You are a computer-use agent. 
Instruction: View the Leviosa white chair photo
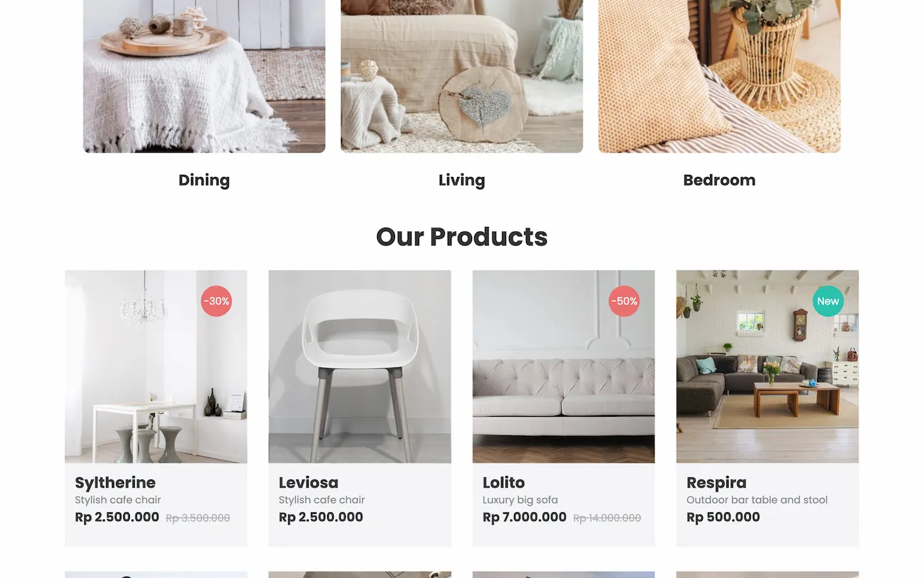pyautogui.click(x=360, y=367)
